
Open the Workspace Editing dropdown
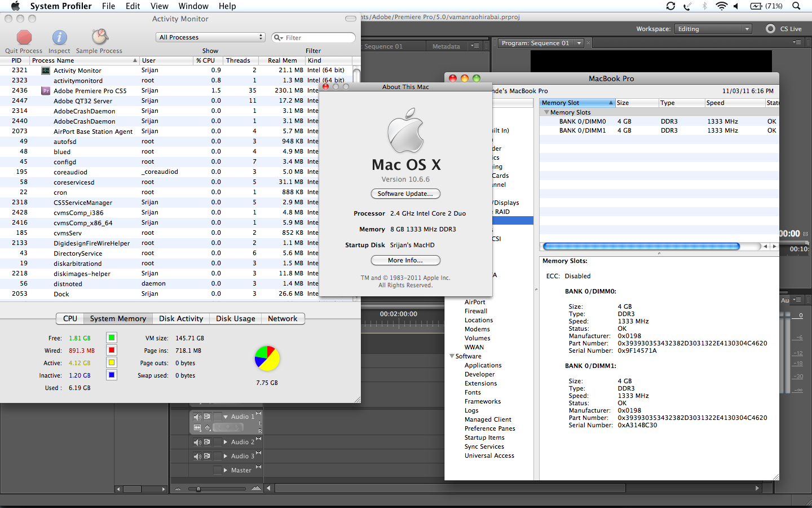713,29
